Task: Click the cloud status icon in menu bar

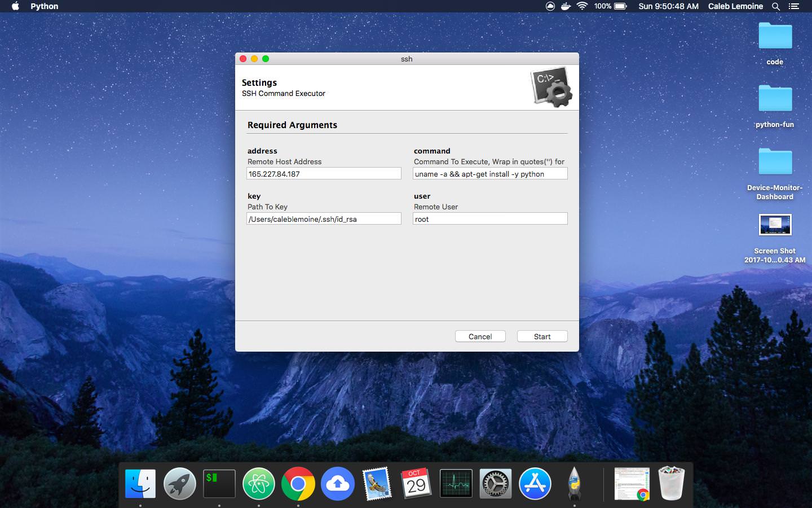Action: (550, 6)
